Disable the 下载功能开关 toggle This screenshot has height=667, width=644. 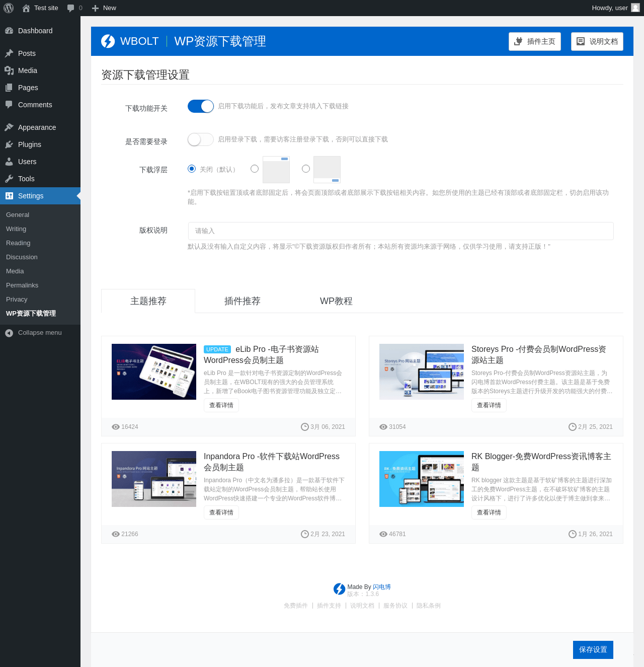click(x=201, y=106)
